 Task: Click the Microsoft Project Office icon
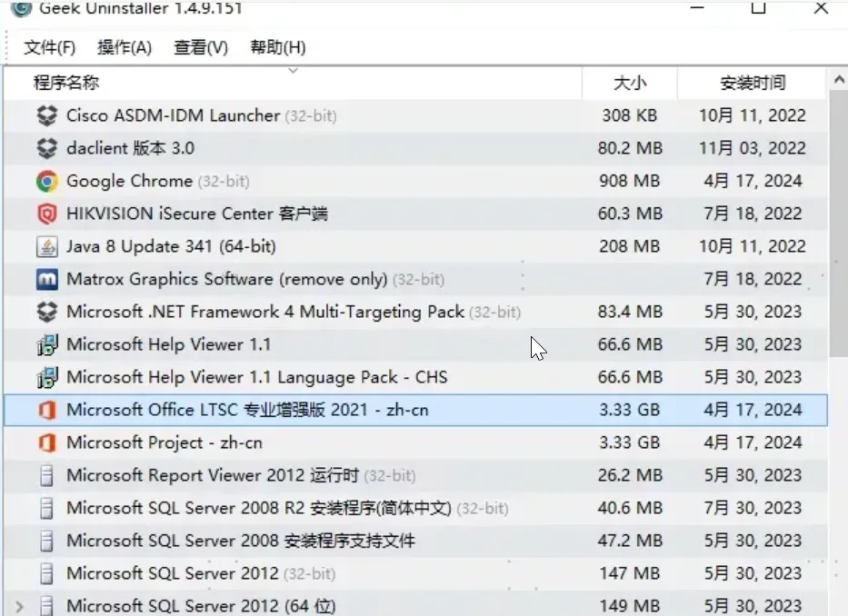click(x=47, y=443)
